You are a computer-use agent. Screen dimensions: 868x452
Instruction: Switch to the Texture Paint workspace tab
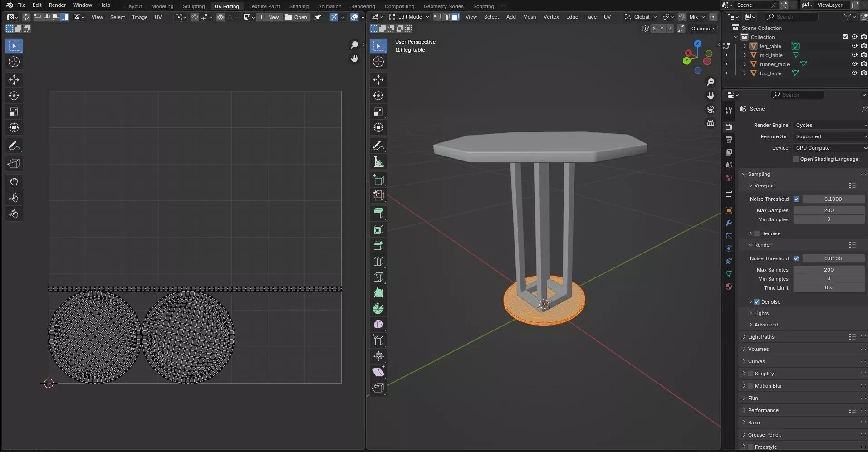(264, 6)
